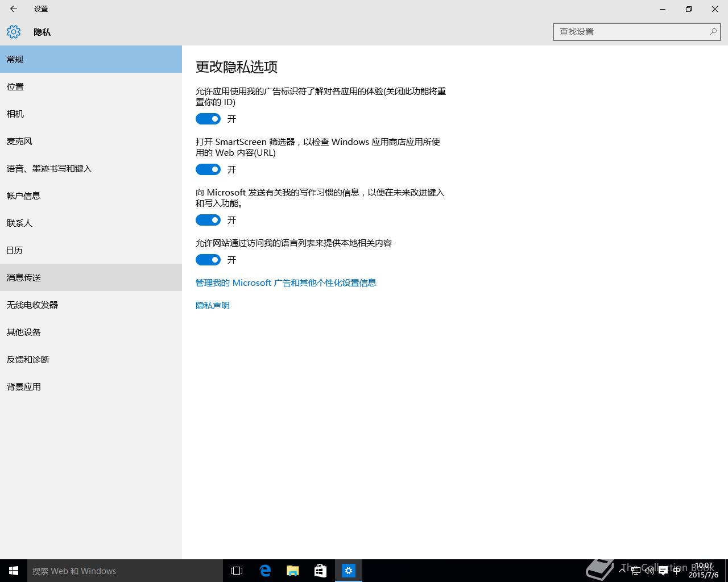The height and width of the screenshot is (582, 728).
Task: Toggle sending writing habits to Microsoft
Action: (208, 220)
